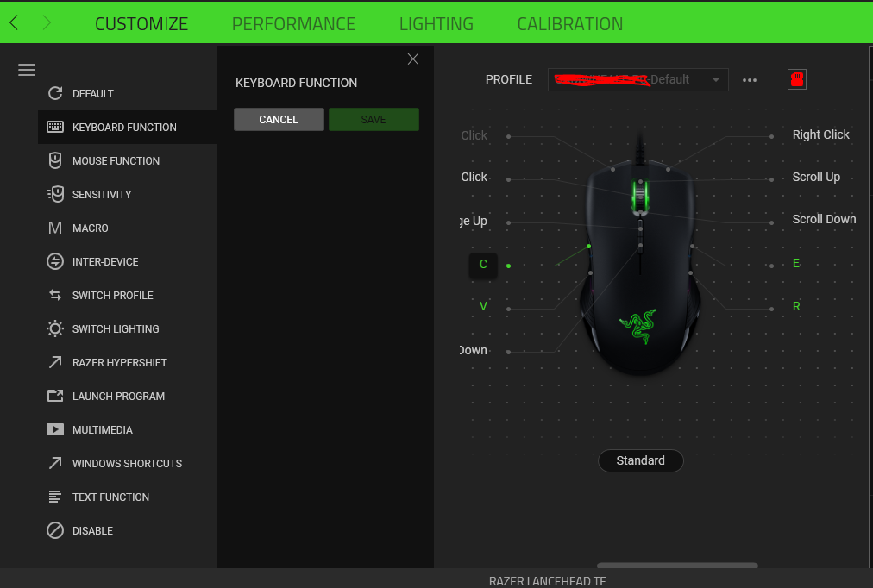Open the hamburger menu
The image size is (873, 588).
tap(26, 70)
